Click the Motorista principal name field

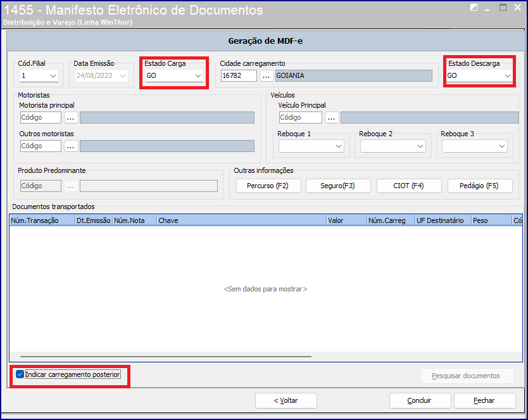[167, 118]
